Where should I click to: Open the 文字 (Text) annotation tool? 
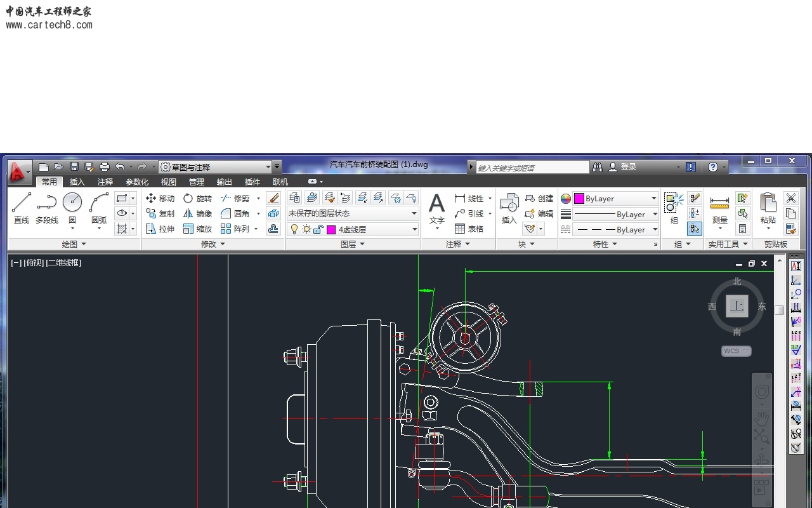coord(436,208)
